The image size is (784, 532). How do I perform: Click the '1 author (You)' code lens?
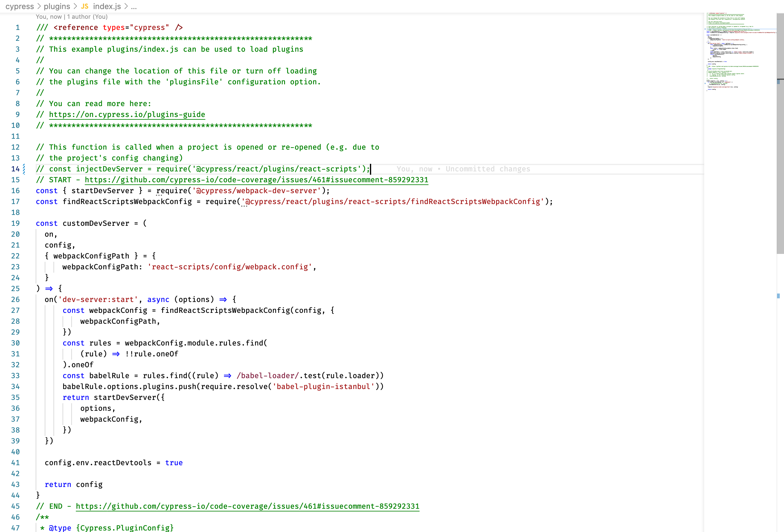click(87, 17)
